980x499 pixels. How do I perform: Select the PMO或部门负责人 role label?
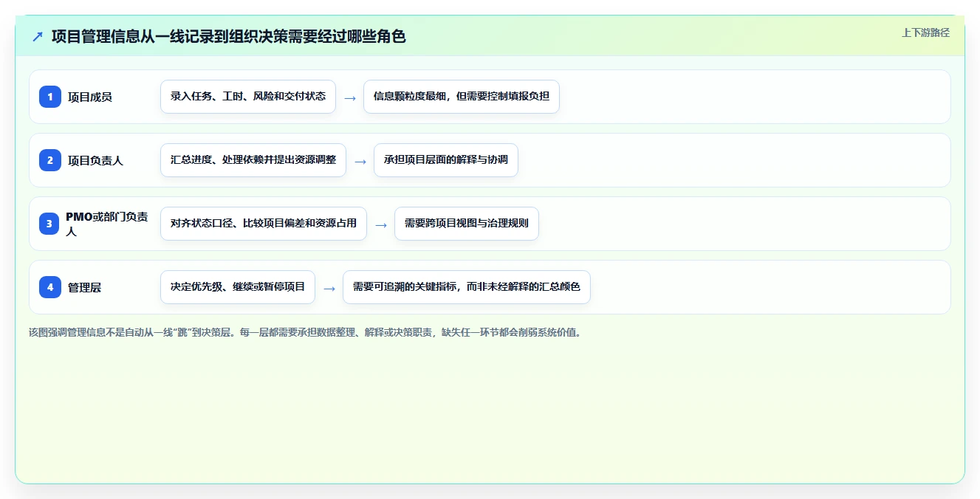point(109,224)
